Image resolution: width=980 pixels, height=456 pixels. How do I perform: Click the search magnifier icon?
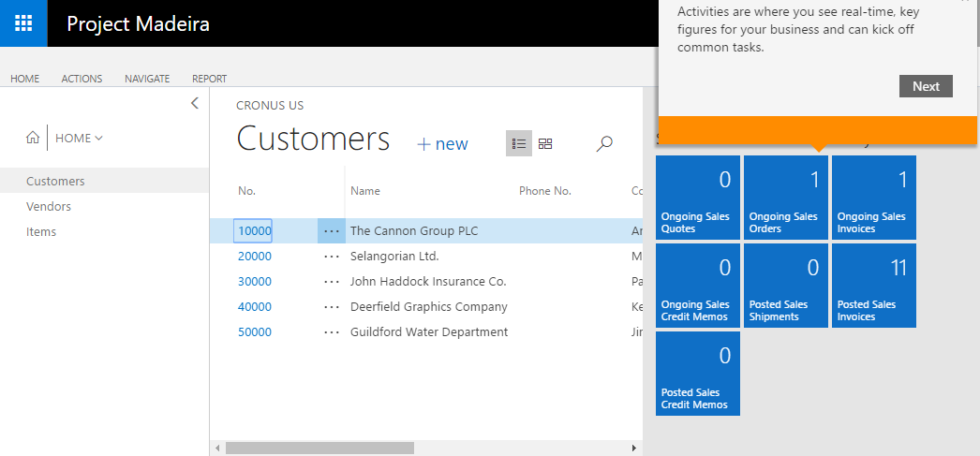tap(604, 143)
